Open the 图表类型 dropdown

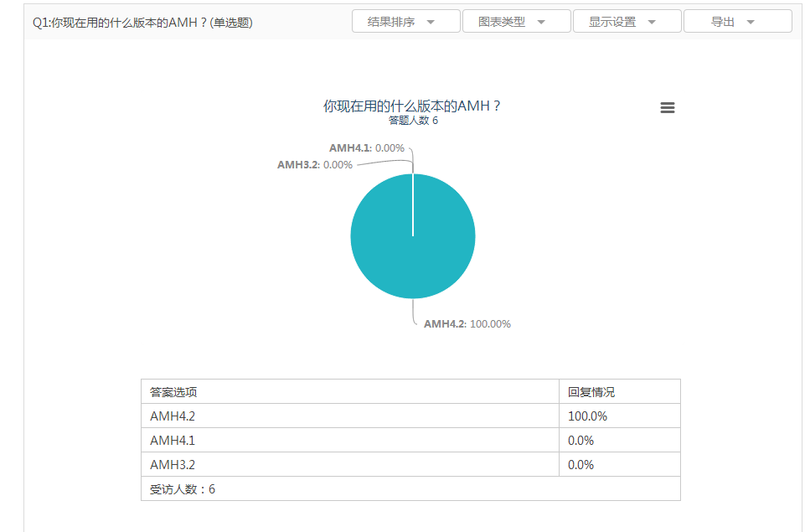click(516, 22)
